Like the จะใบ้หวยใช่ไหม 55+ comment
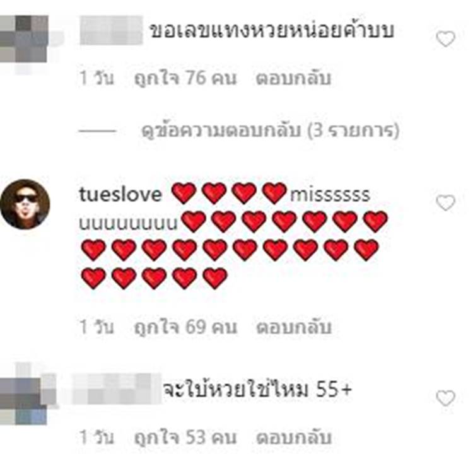Image resolution: width=473 pixels, height=476 pixels. pos(446,398)
